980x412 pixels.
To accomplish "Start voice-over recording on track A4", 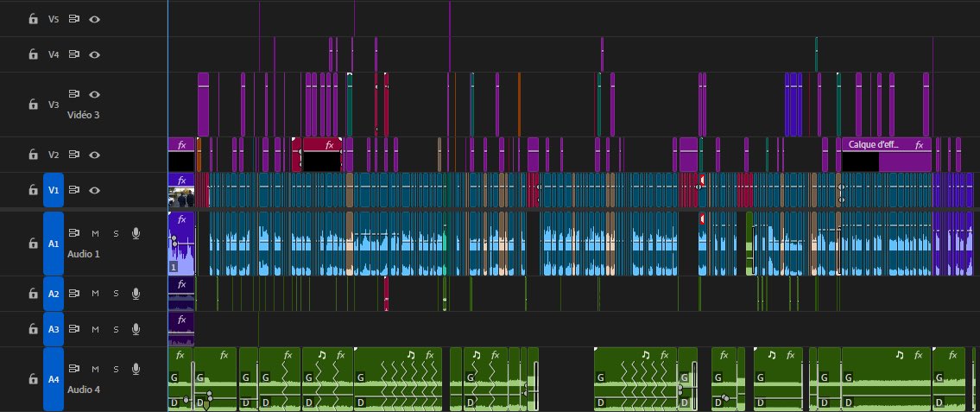I will coord(136,369).
